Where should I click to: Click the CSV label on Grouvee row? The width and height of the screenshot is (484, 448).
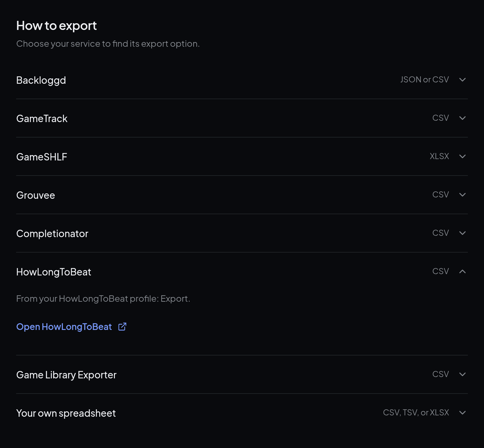pyautogui.click(x=441, y=194)
